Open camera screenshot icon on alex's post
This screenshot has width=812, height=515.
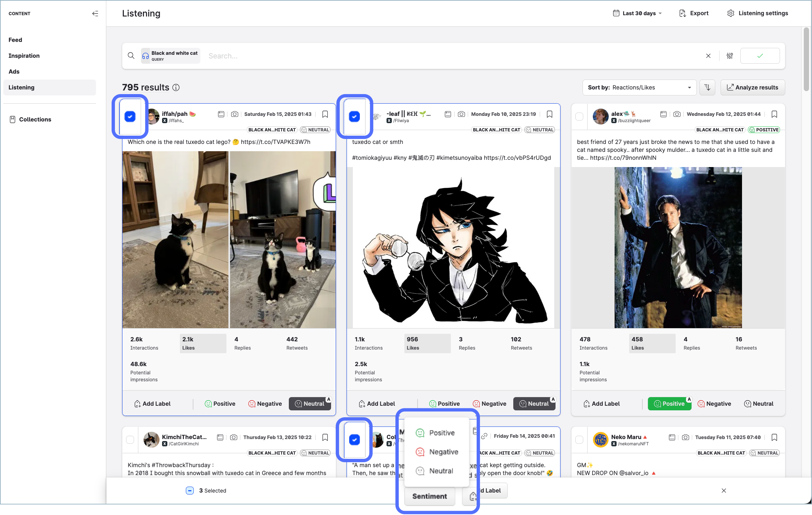[x=676, y=114]
